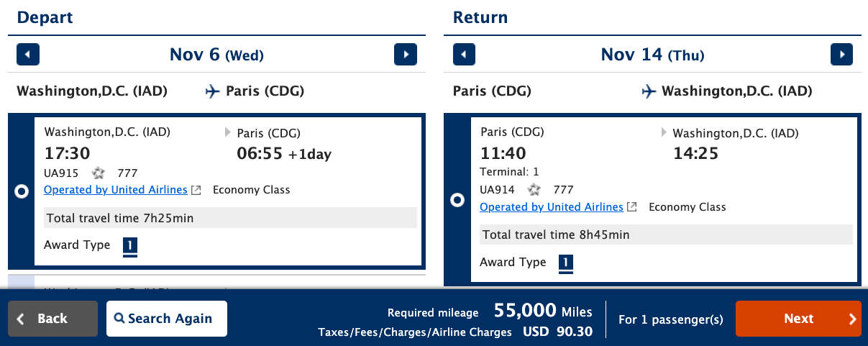
Task: Go to next departure date arrow
Action: [406, 55]
